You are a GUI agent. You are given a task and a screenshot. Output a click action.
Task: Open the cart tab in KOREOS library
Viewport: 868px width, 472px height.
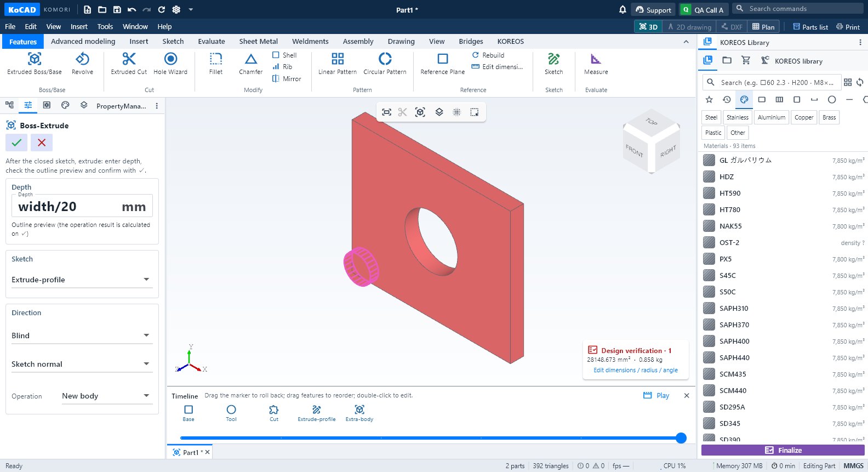tap(745, 60)
